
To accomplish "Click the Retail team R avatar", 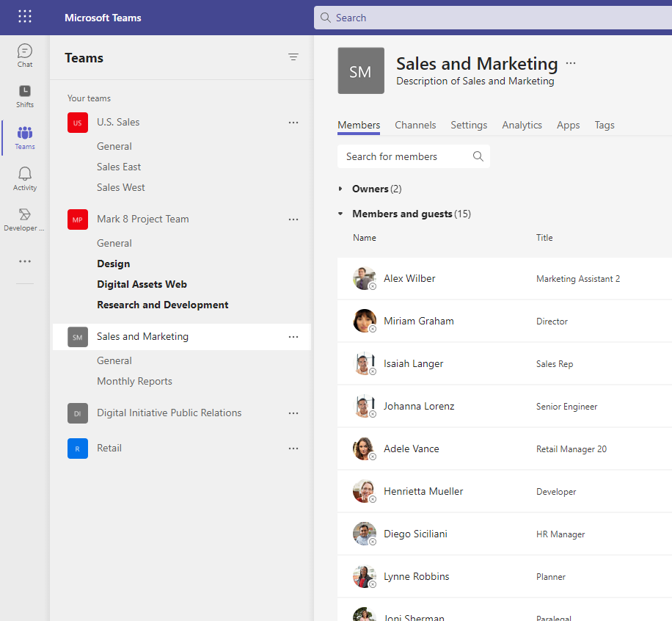I will tap(78, 448).
